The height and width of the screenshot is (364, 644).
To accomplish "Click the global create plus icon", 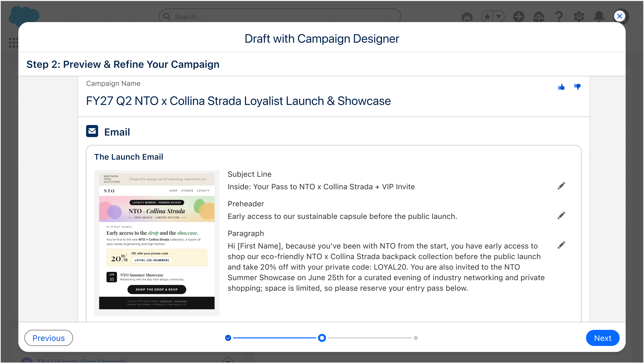I will pyautogui.click(x=519, y=17).
